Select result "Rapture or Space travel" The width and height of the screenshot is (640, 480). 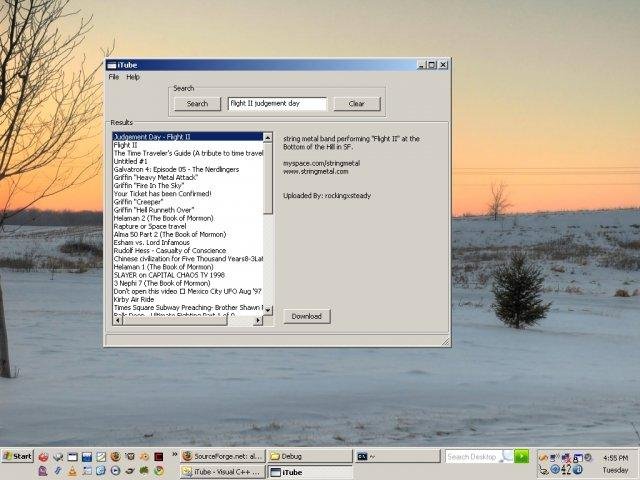point(188,226)
